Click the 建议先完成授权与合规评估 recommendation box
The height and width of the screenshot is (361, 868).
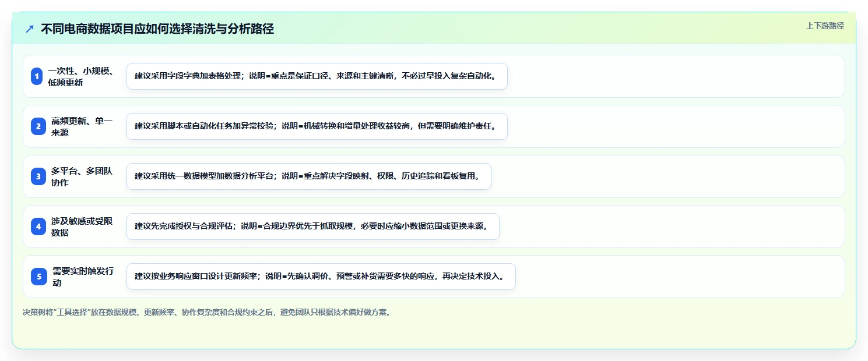tap(313, 226)
